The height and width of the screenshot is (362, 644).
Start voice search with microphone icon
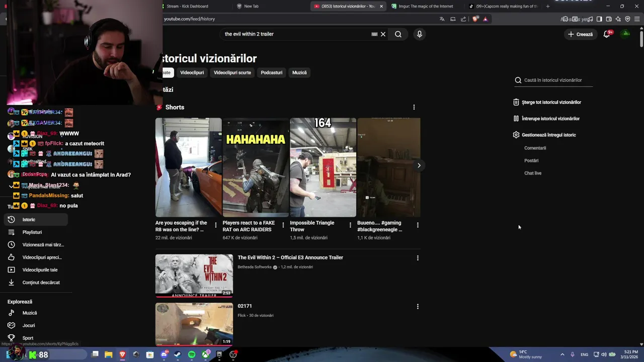(420, 34)
